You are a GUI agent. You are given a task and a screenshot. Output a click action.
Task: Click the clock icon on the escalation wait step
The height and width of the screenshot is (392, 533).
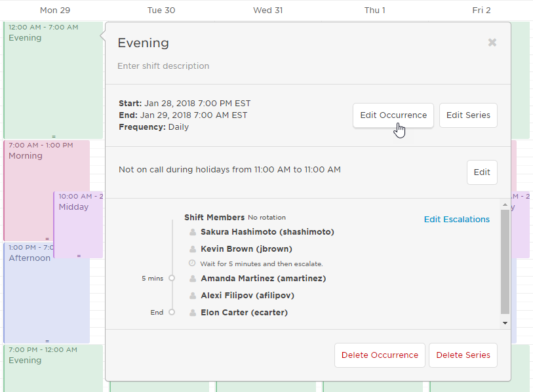tap(192, 264)
